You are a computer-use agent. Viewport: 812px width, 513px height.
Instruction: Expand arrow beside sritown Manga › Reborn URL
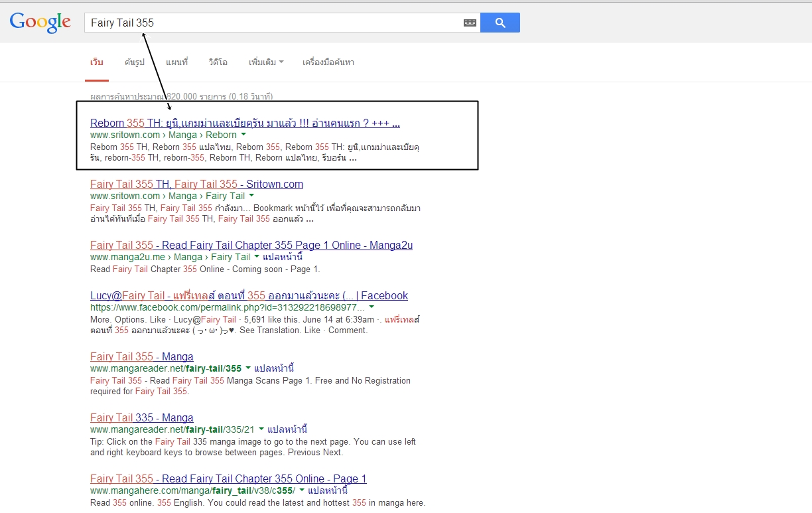[243, 135]
